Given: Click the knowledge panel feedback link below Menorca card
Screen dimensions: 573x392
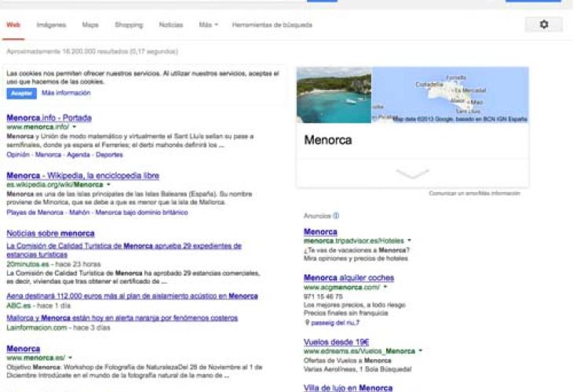Looking at the screenshot, I should (x=474, y=194).
